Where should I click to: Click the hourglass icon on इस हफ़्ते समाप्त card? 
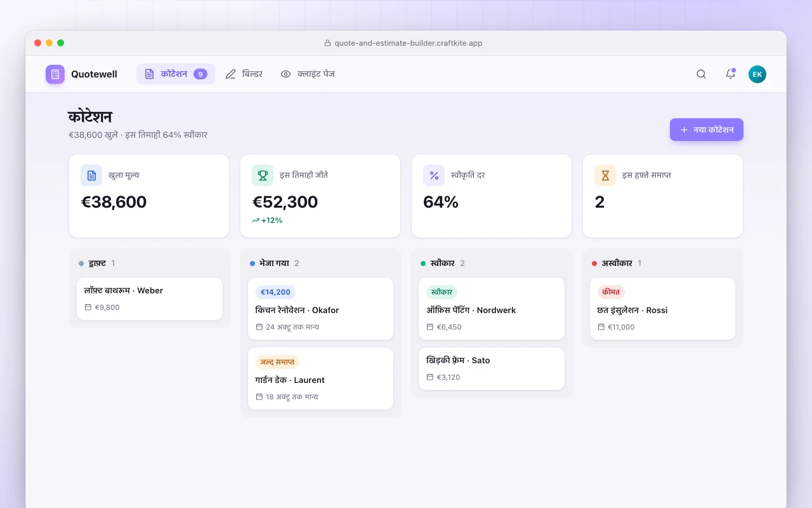(x=605, y=175)
